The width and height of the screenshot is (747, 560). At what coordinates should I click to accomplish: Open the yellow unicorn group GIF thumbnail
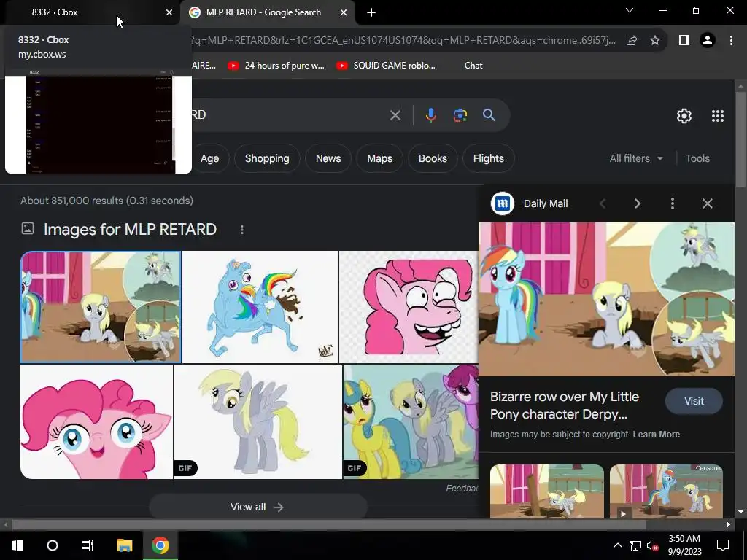[411, 422]
